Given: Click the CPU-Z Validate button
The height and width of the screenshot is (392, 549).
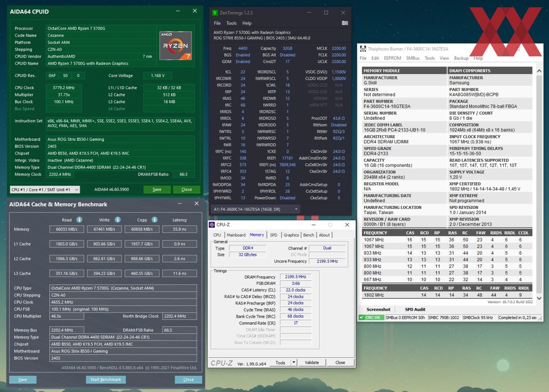Looking at the screenshot, I should [312, 363].
